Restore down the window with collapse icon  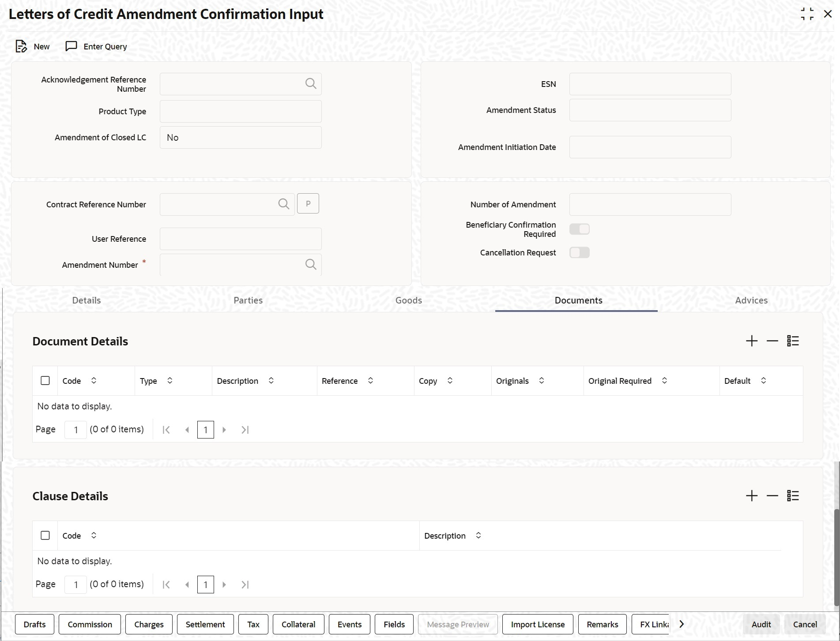click(x=807, y=14)
